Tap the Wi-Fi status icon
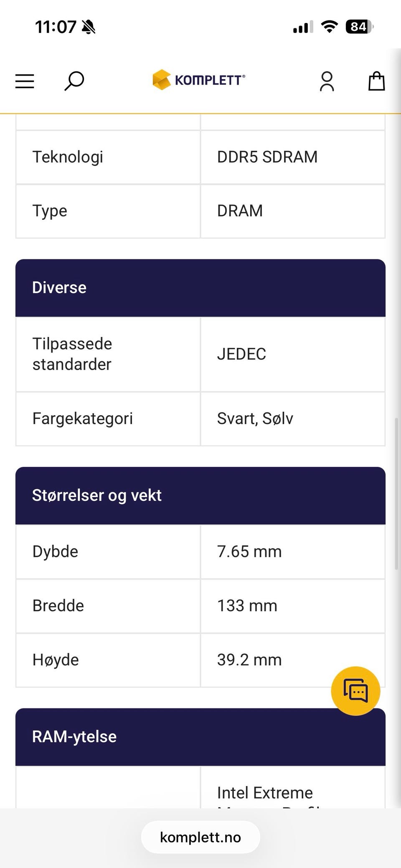The height and width of the screenshot is (868, 401). 329,27
